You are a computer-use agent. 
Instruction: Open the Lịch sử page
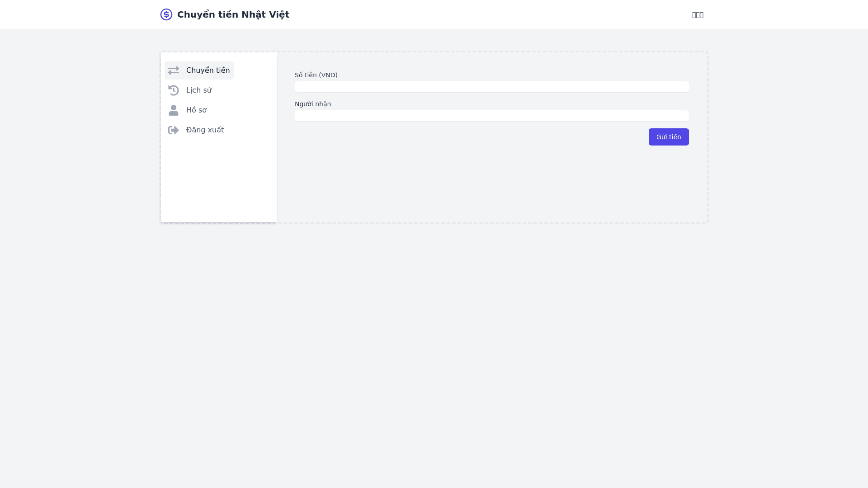click(x=199, y=90)
